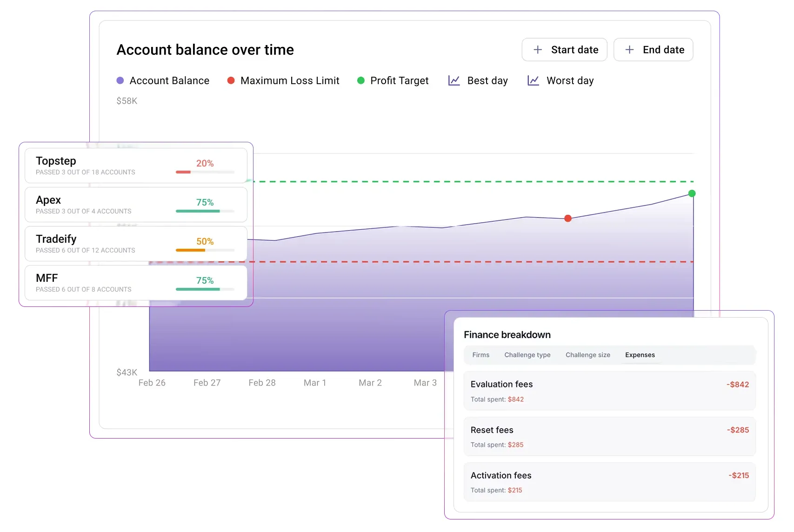Click the Apex 75% progress bar
Viewport: 794px width, 532px height.
205,211
